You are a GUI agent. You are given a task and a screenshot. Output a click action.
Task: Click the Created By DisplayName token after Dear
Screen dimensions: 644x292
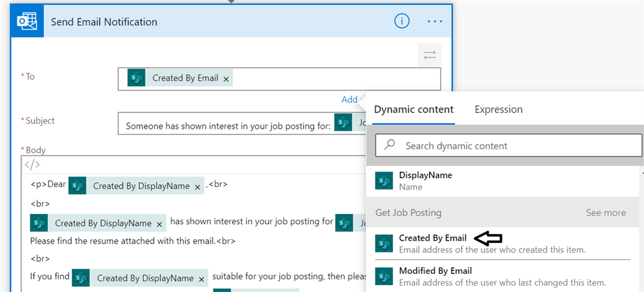(x=136, y=186)
